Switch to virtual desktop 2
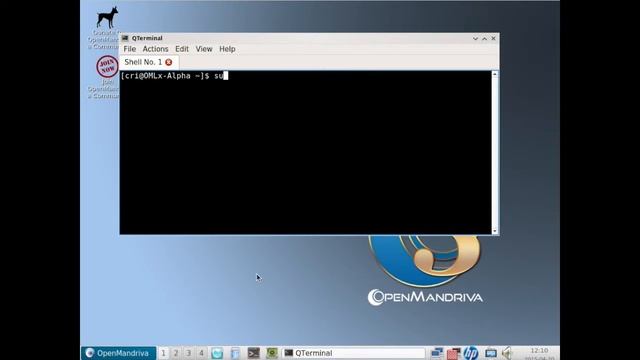The width and height of the screenshot is (640, 360). [x=176, y=353]
